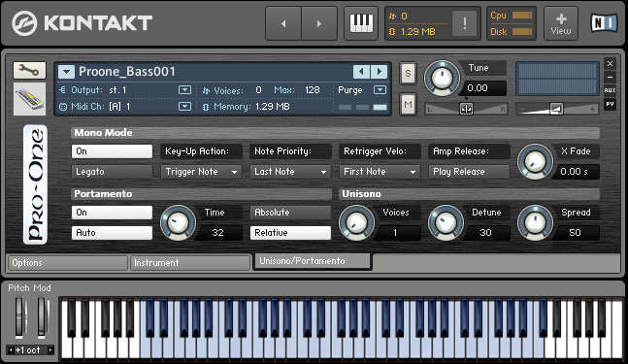
Task: Click the Proone_Bass001 instrument name
Action: [x=127, y=72]
